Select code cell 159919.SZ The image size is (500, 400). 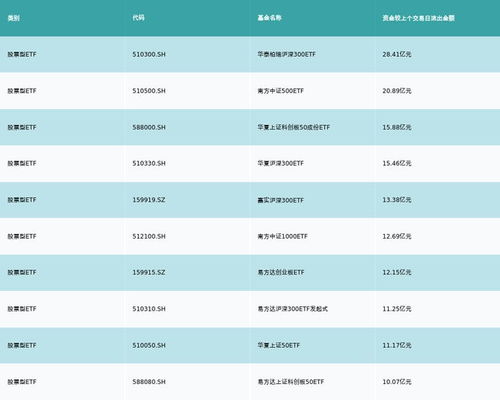pyautogui.click(x=149, y=200)
